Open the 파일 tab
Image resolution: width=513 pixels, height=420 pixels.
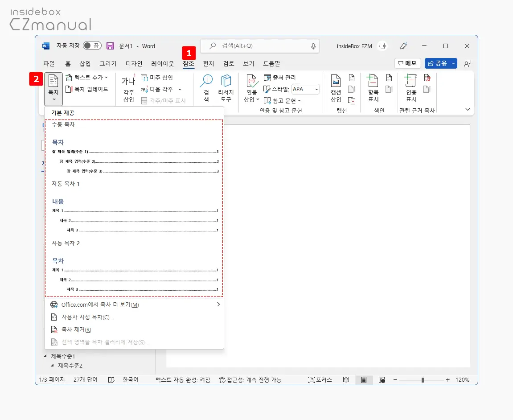point(49,63)
